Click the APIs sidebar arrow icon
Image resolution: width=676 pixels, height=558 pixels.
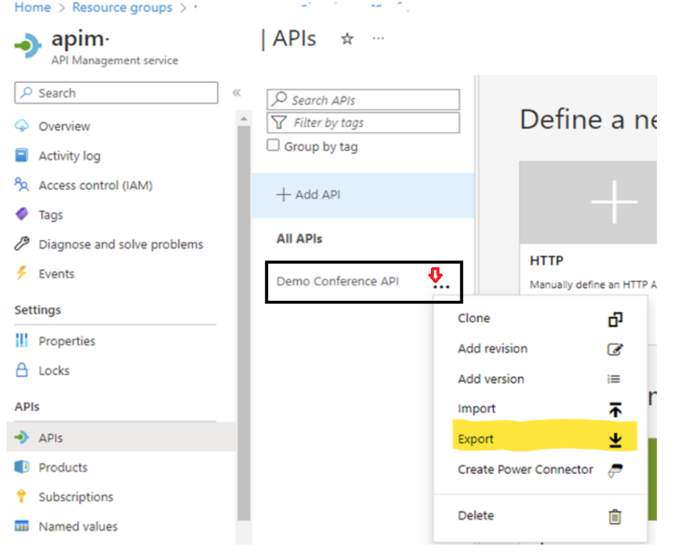pos(22,438)
